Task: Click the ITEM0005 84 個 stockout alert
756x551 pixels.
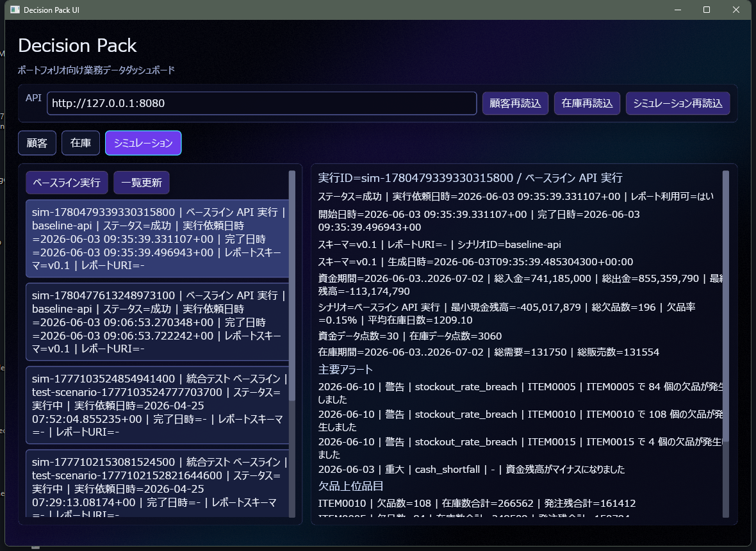Action: (520, 393)
